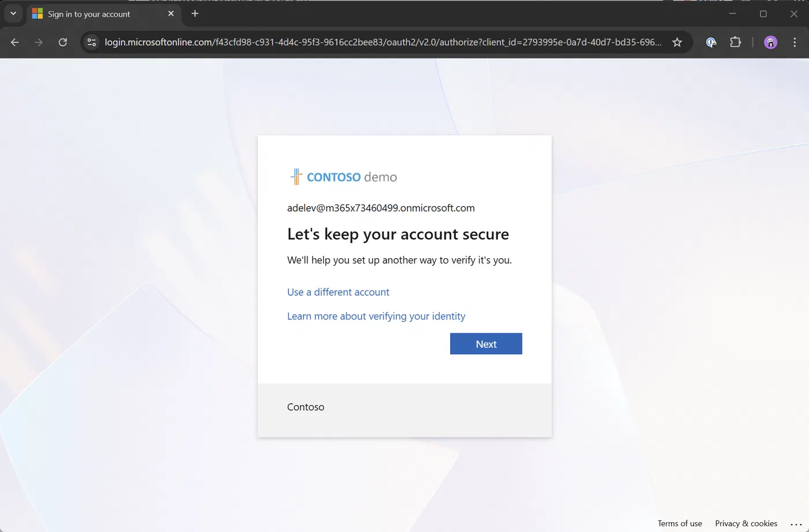Click the adelev account email text

coord(381,208)
